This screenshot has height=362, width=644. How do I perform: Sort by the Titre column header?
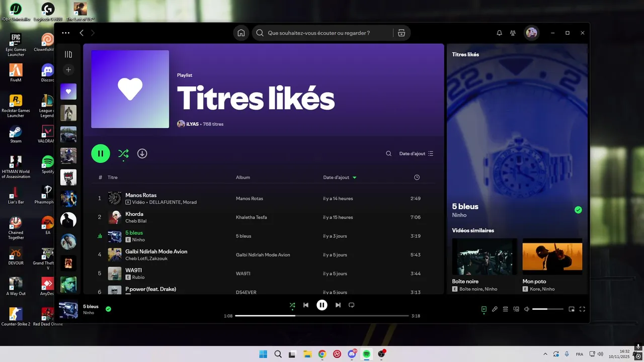click(x=113, y=177)
